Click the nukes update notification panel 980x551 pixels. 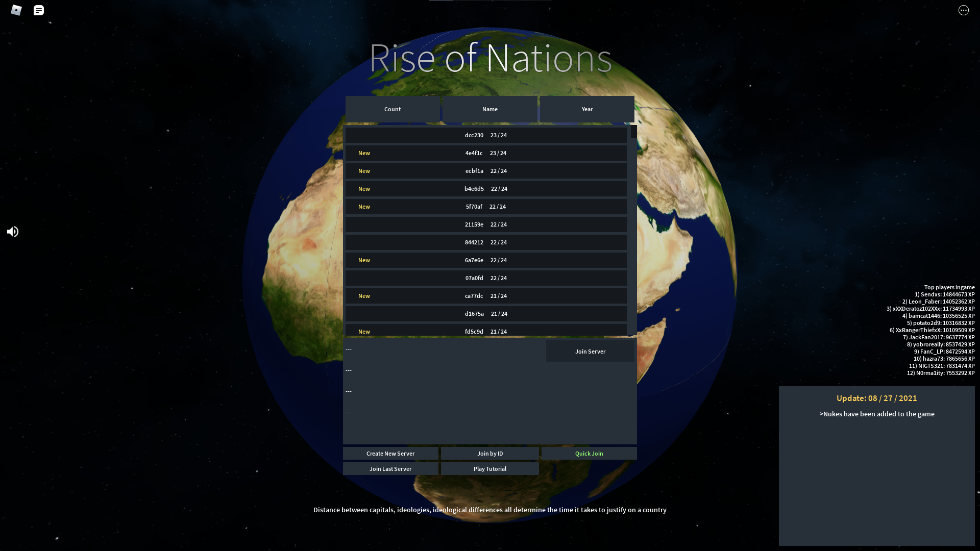[x=876, y=466]
